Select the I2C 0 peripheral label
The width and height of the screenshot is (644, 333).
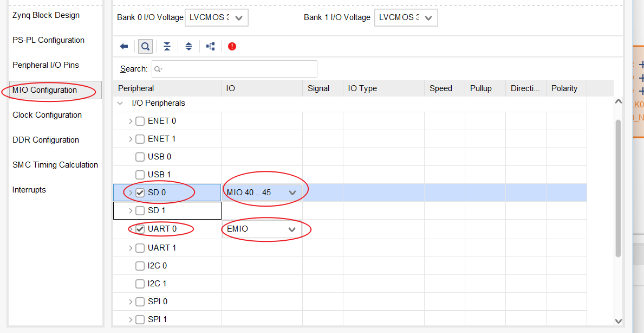click(157, 266)
